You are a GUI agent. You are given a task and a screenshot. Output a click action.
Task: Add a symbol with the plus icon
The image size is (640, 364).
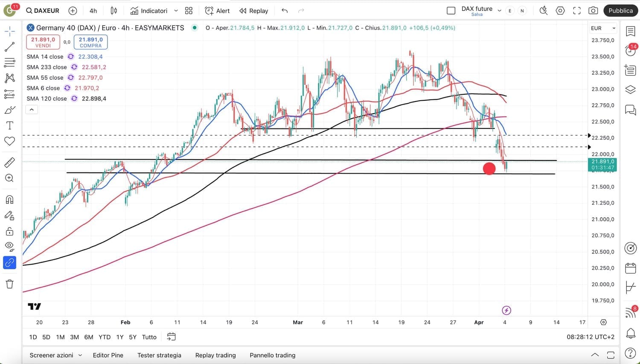[x=73, y=11]
